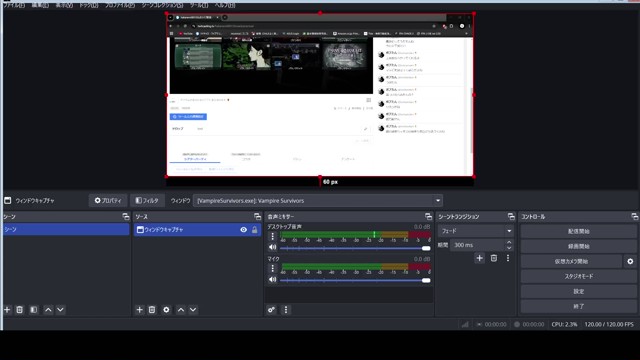
Task: Click 120.00 / 120.00 FPS status text
Action: (609, 324)
